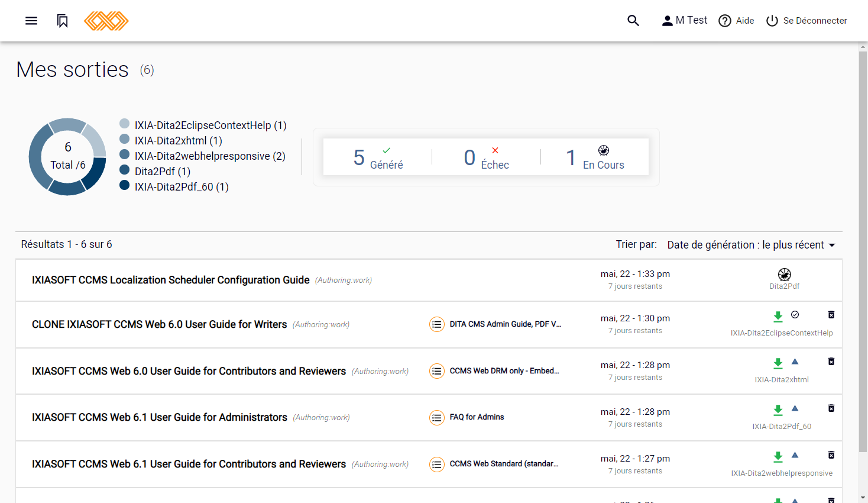
Task: Open Aide help
Action: [x=736, y=21]
